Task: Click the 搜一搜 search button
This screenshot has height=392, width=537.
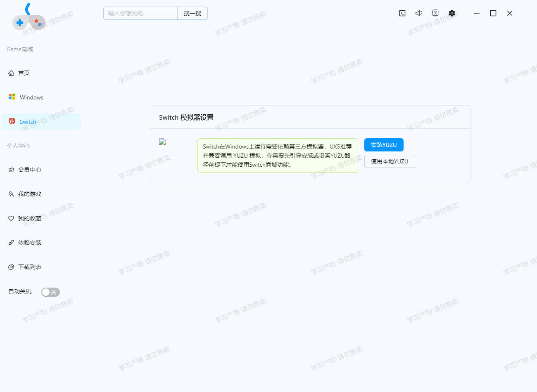Action: pos(192,13)
